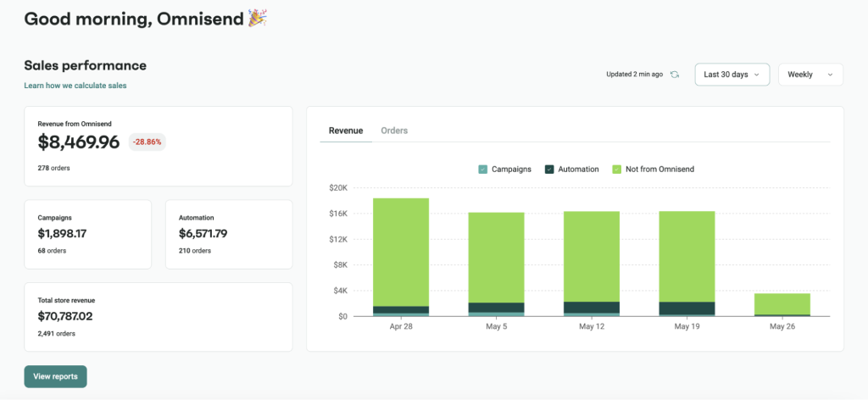This screenshot has height=400, width=868.
Task: Click the short May 26 bar
Action: [x=782, y=303]
